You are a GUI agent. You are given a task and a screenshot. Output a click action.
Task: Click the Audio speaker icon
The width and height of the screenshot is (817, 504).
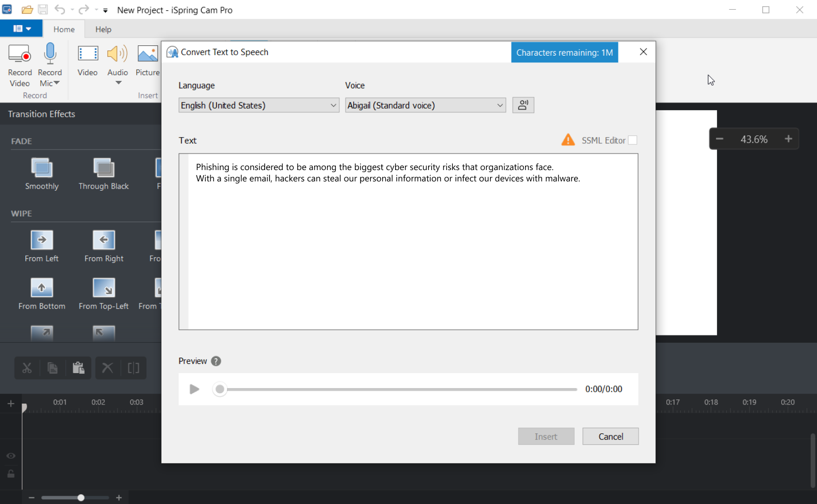pos(118,54)
